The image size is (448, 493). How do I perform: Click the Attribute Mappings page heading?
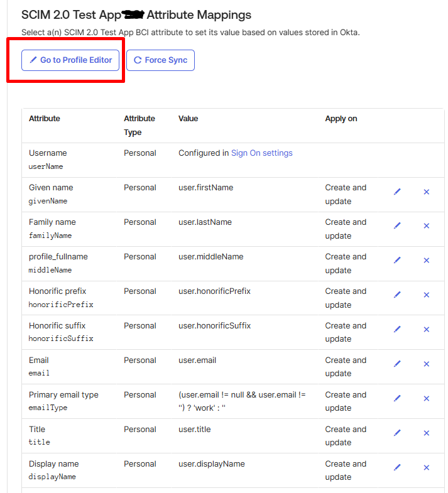(x=136, y=15)
